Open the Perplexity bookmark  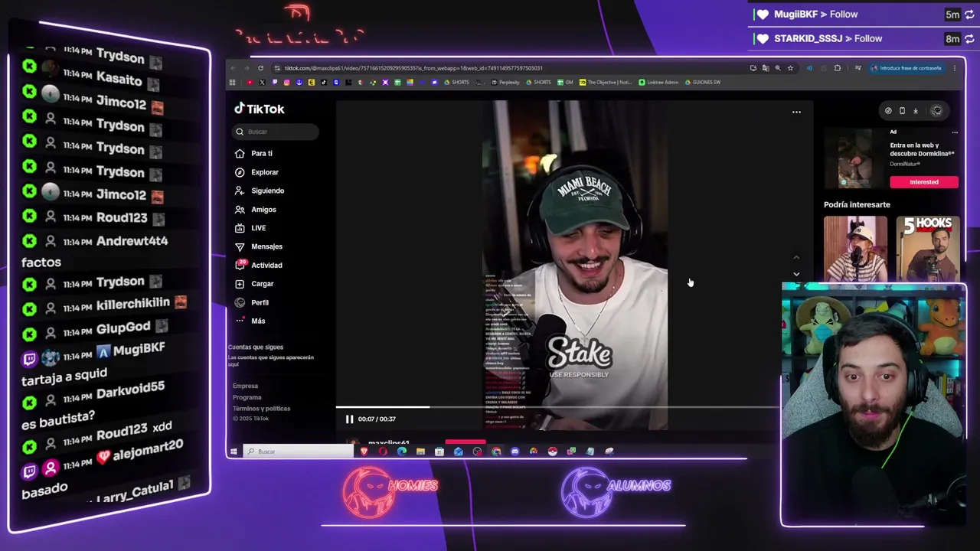tap(505, 82)
